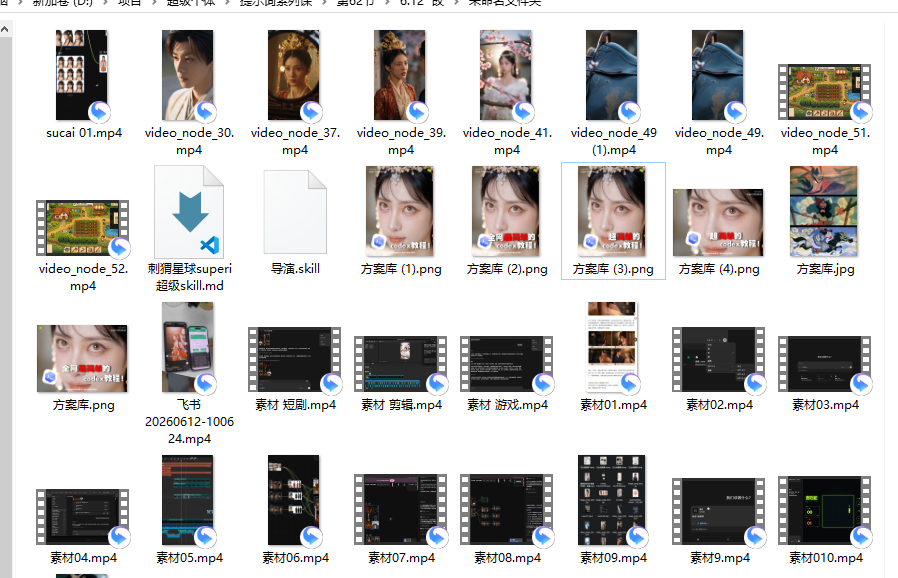Select the 素材06.mp4 node graph icon

tap(294, 500)
